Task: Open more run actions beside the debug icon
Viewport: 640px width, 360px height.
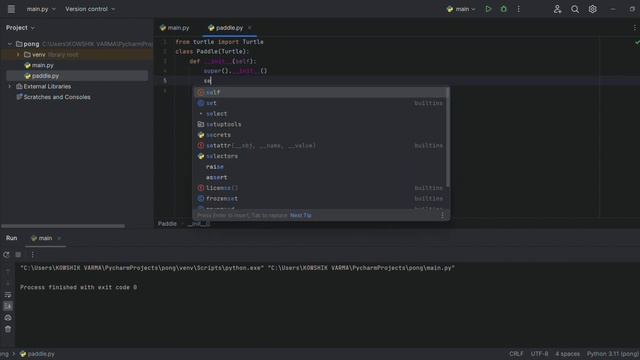Action: 518,9
